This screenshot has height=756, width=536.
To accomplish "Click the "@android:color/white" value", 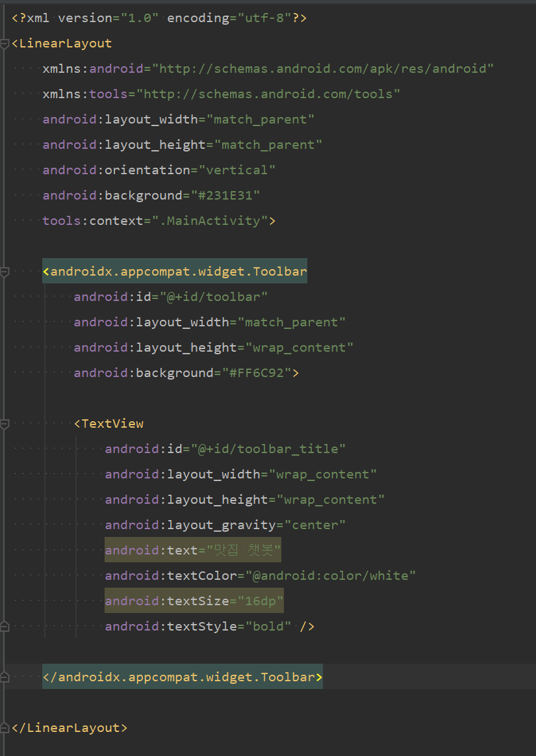I will tap(330, 576).
